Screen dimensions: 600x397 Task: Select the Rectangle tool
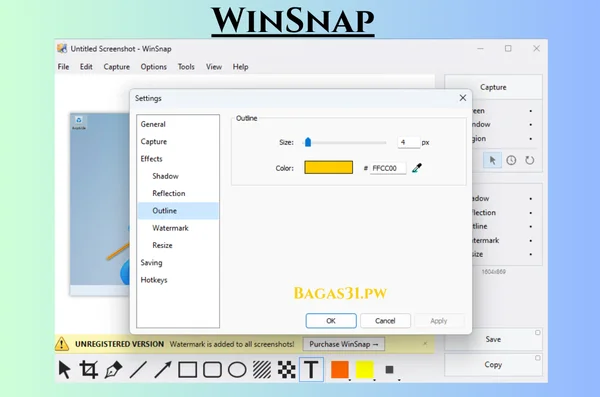(x=188, y=370)
